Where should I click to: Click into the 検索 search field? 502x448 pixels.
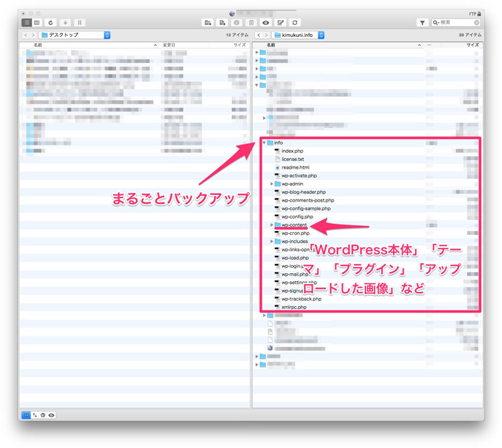pyautogui.click(x=457, y=22)
